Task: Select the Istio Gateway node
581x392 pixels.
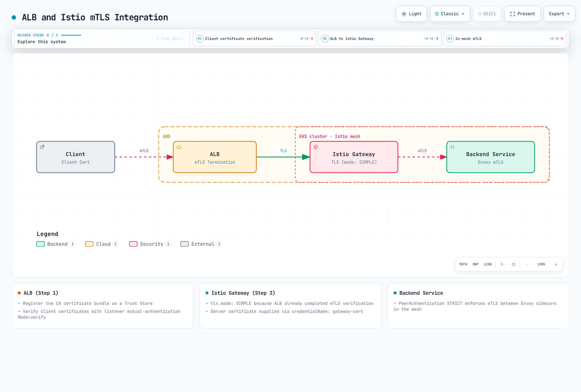Action: (x=354, y=157)
